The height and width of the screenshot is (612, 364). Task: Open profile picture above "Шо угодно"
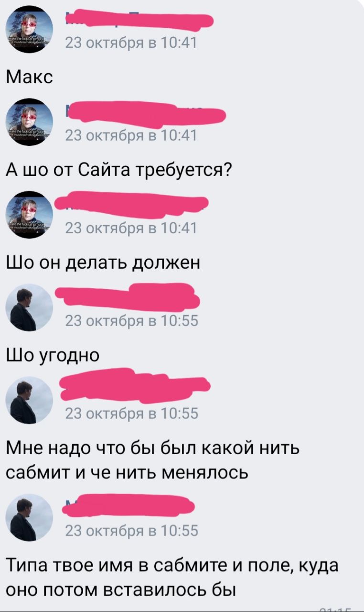pos(29,307)
